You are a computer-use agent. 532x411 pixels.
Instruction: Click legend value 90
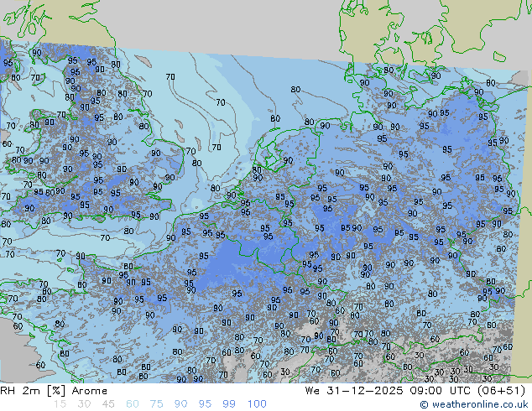[x=180, y=404]
